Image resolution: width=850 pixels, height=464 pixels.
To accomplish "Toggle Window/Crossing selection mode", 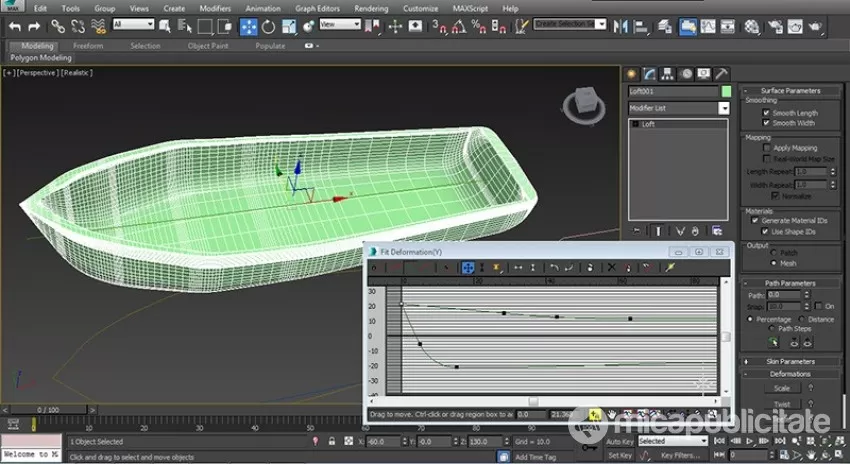I will tap(224, 26).
